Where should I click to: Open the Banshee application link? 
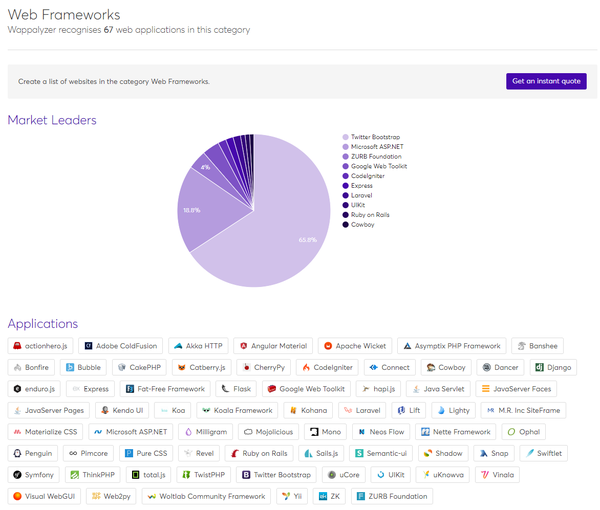tap(537, 346)
